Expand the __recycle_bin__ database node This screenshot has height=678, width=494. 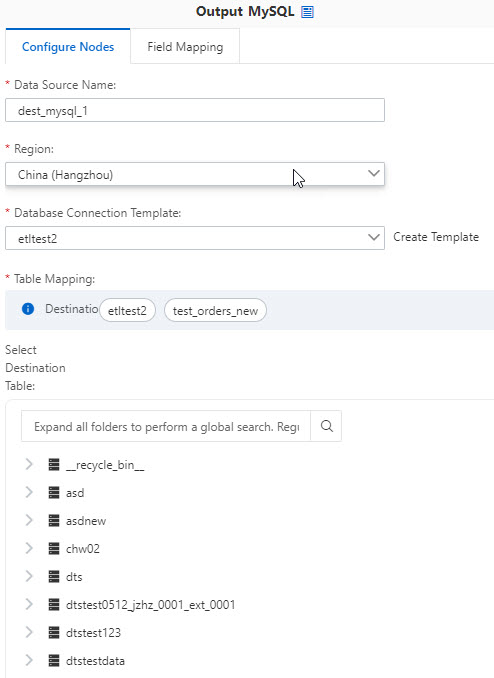click(x=29, y=464)
